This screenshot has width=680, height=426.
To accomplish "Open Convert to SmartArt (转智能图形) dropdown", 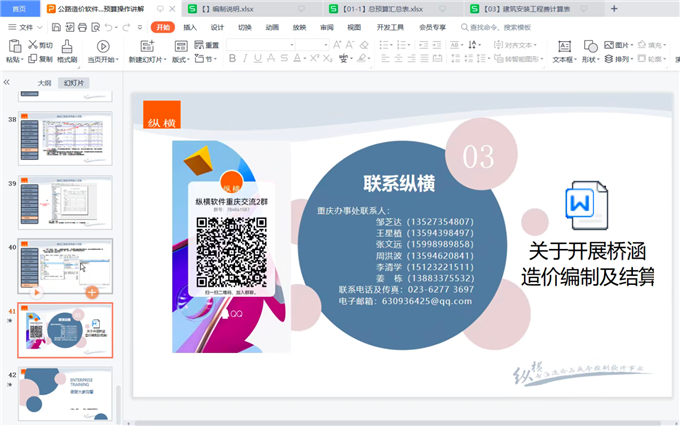I will pos(519,59).
